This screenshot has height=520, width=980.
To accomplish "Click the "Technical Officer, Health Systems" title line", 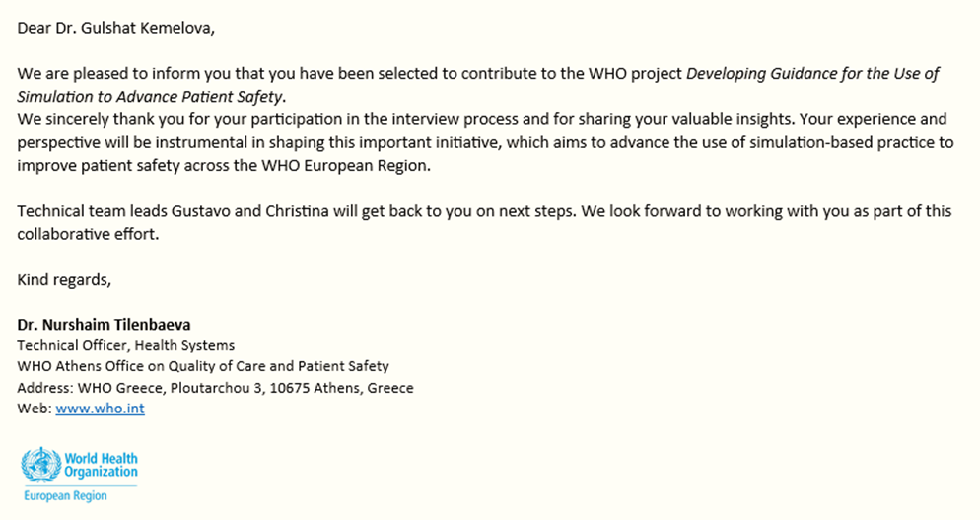I will pyautogui.click(x=125, y=345).
